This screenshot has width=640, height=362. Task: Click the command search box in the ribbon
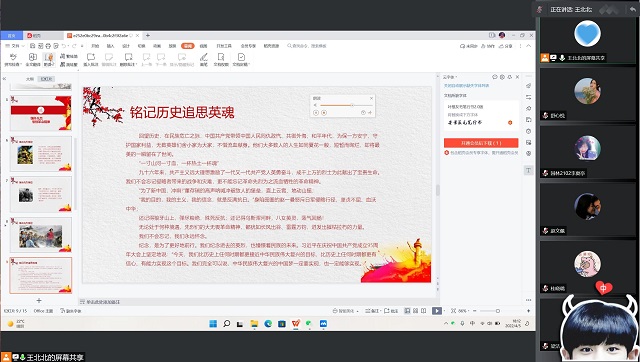click(307, 46)
